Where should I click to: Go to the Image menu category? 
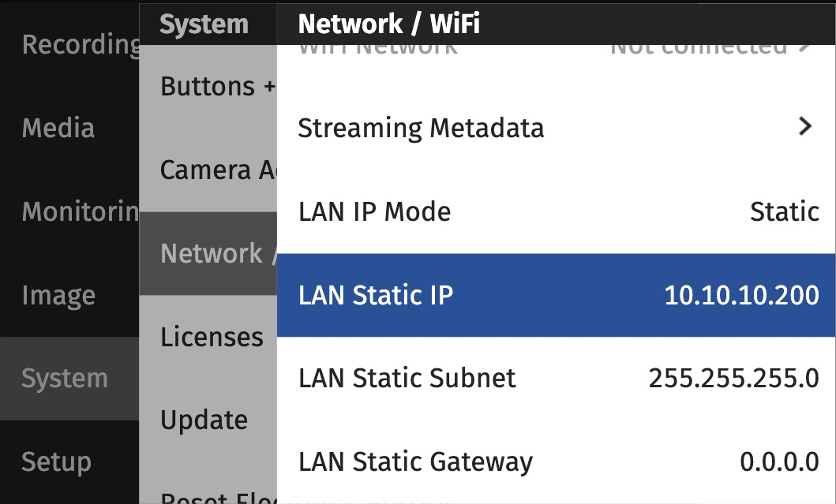pos(58,295)
